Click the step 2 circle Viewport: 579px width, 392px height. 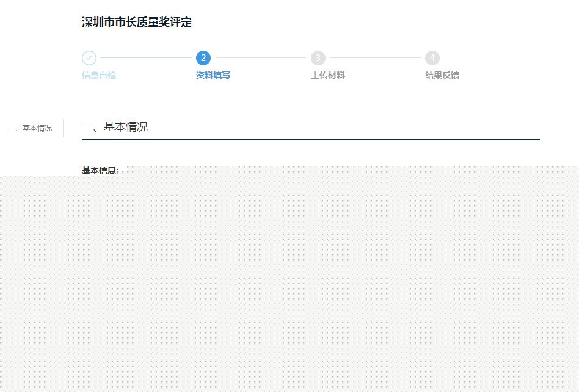(203, 58)
